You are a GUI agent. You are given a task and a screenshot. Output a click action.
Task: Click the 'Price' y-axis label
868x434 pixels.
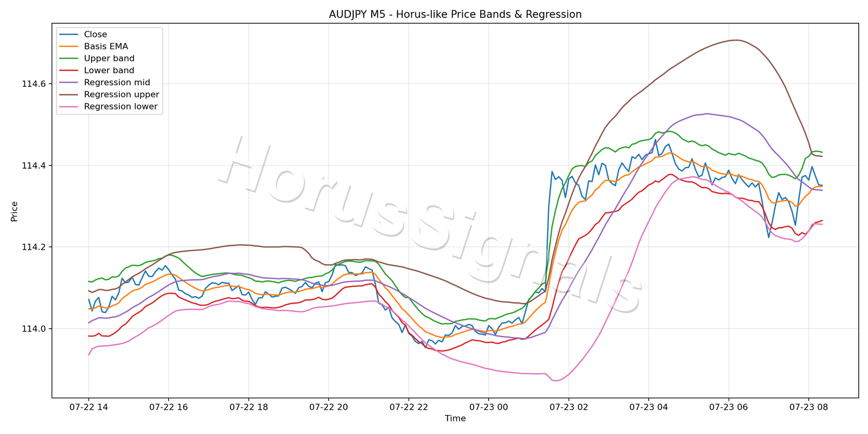(15, 211)
